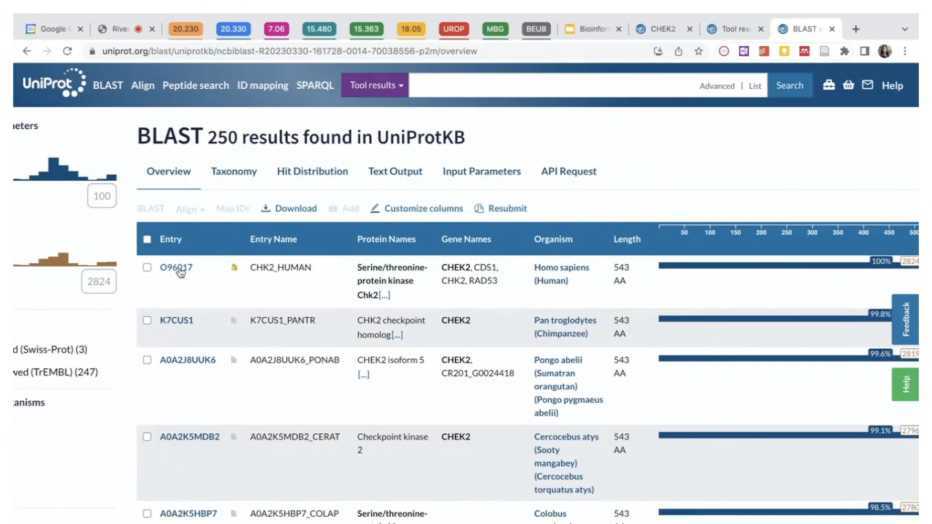Expand the truncated CHK2_HUMAN protein name

(384, 295)
